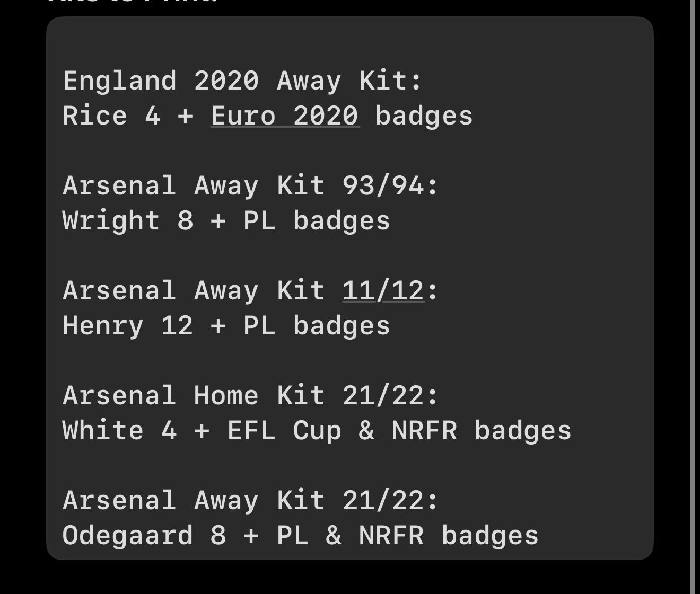
Task: Click the "Wright 8 + PL badges" line
Action: coord(226,220)
